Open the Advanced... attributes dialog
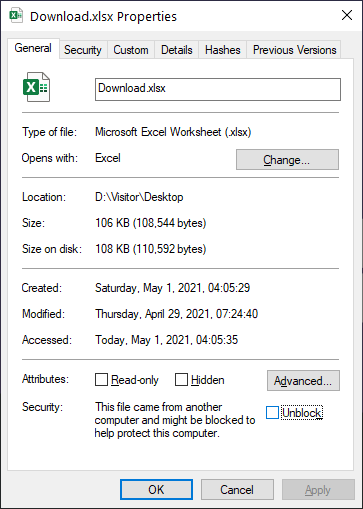 [303, 380]
